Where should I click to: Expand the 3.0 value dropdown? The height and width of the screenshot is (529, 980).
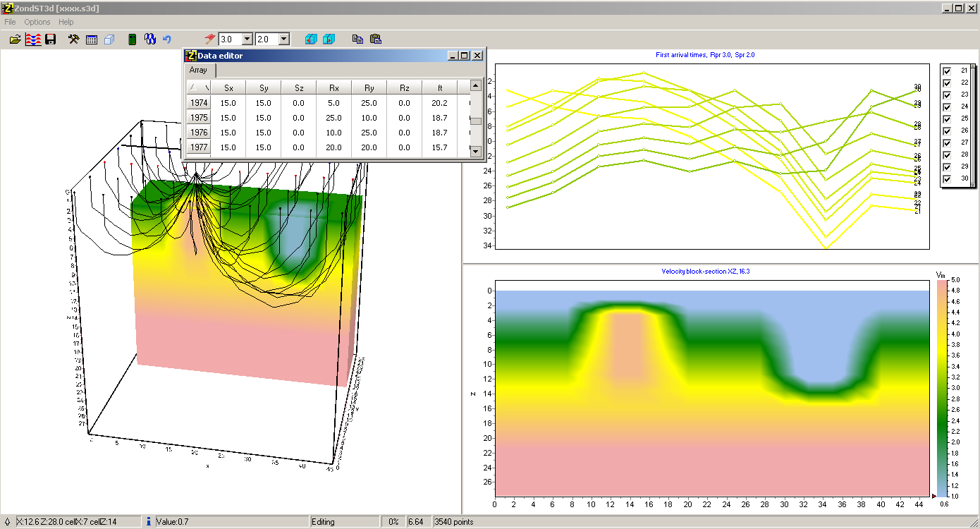(247, 39)
